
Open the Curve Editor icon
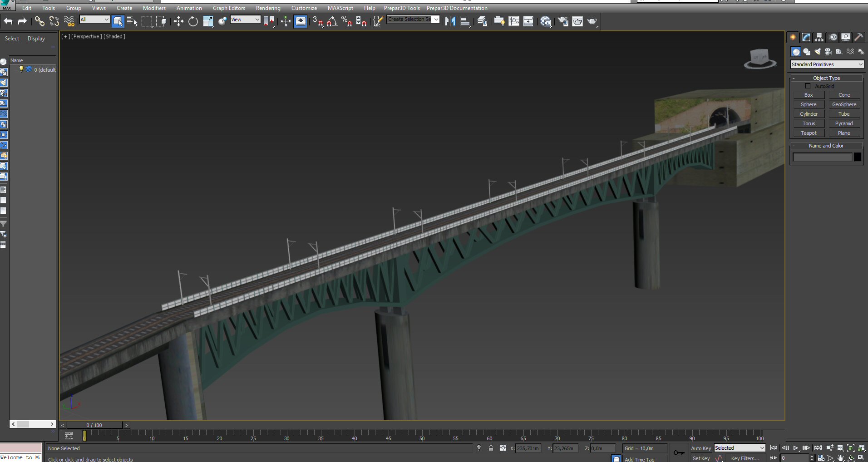(514, 21)
